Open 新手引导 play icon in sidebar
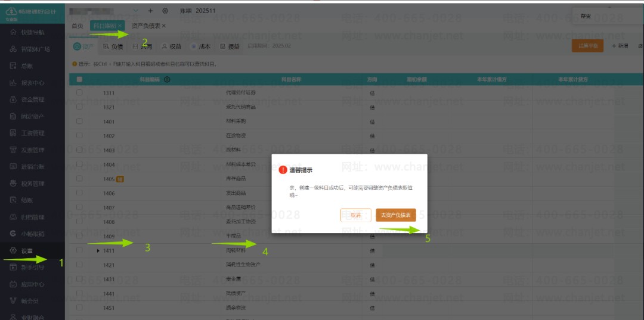This screenshot has height=320, width=644. click(x=13, y=268)
